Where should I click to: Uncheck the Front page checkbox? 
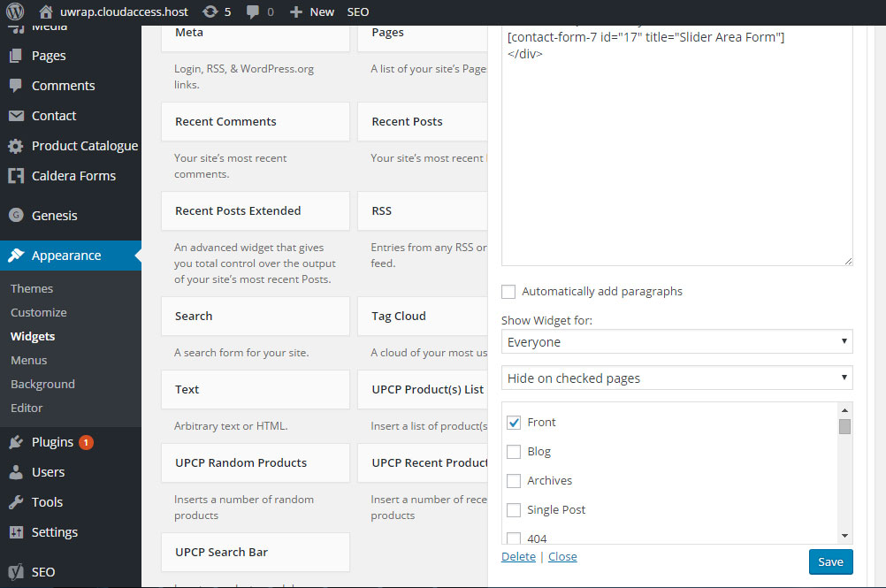(x=514, y=422)
